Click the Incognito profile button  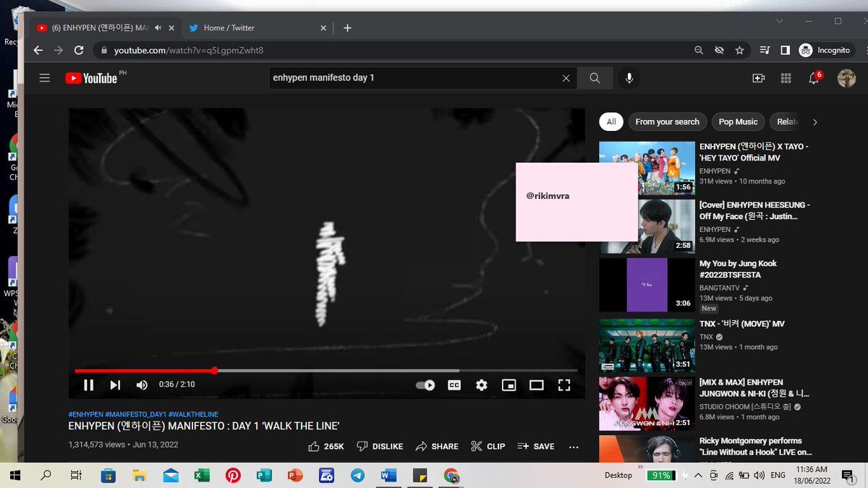point(825,51)
